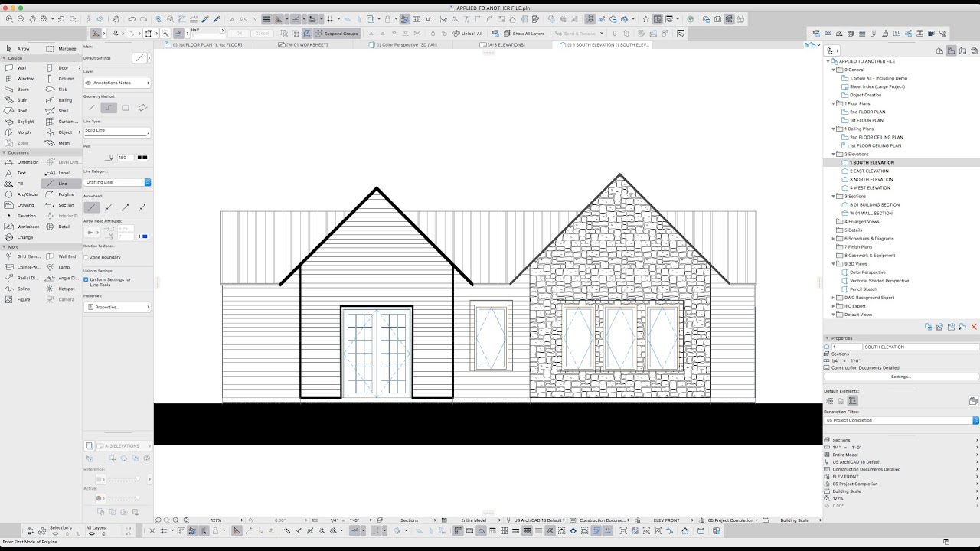980x551 pixels.
Task: Toggle the Trace reference checkbox for A-3 ELEVATIONS
Action: click(x=89, y=445)
